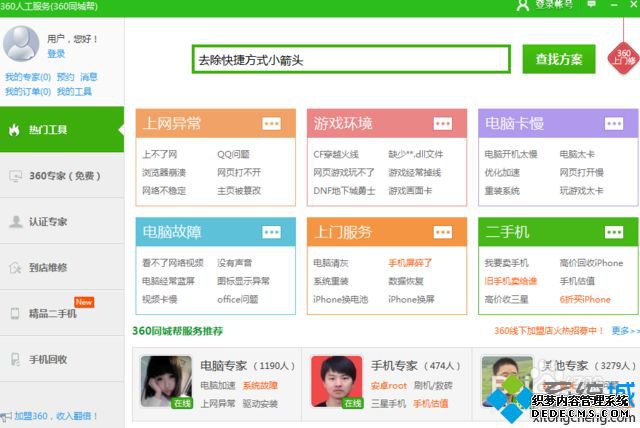Expand more options in 二手机 card
The width and height of the screenshot is (640, 428).
pos(614,232)
